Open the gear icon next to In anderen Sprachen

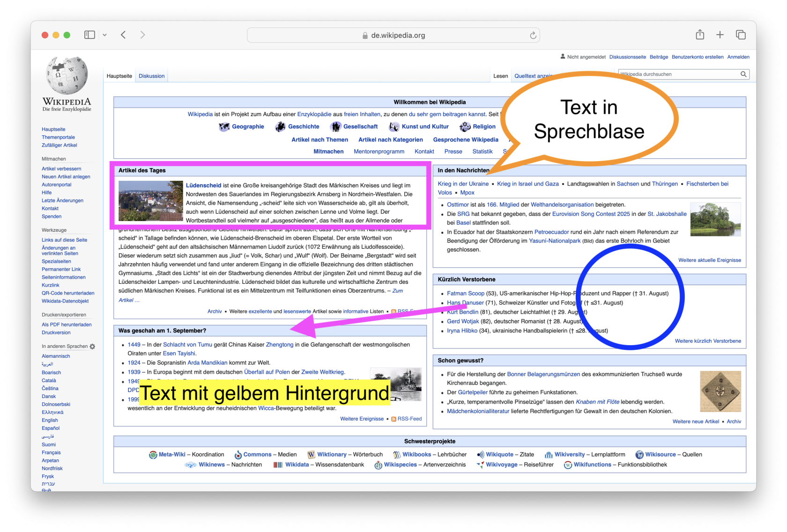tap(92, 346)
